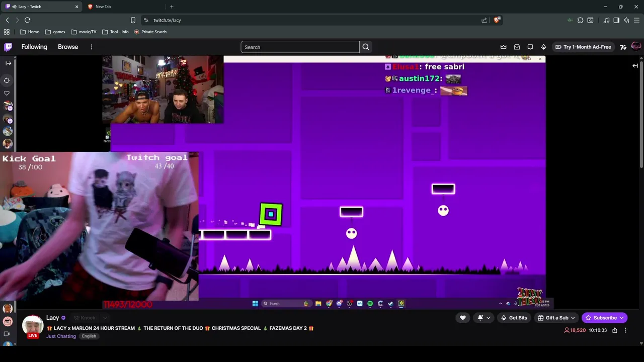The image size is (644, 362).
Task: Open the Home bookmarks folder
Action: point(29,32)
